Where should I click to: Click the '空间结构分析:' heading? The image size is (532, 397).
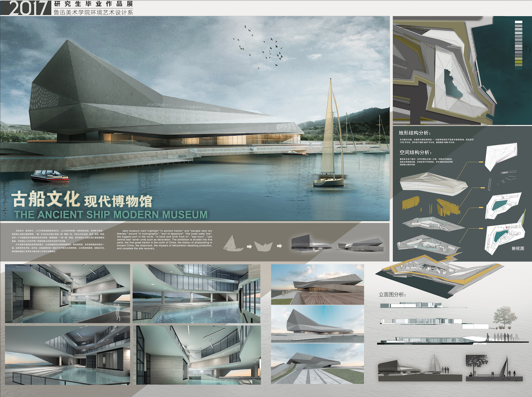[415, 152]
